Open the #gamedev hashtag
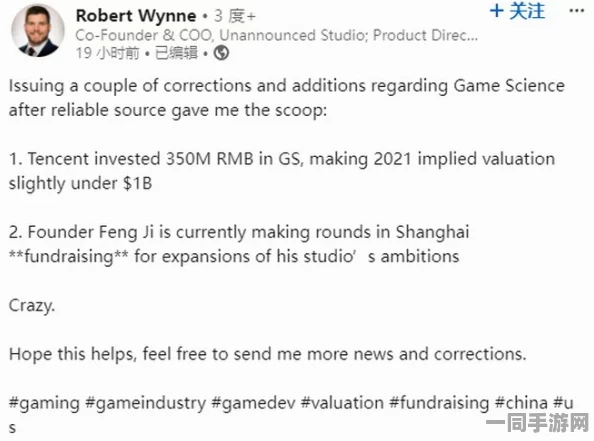Viewport: 594px width, 441px height. click(253, 403)
